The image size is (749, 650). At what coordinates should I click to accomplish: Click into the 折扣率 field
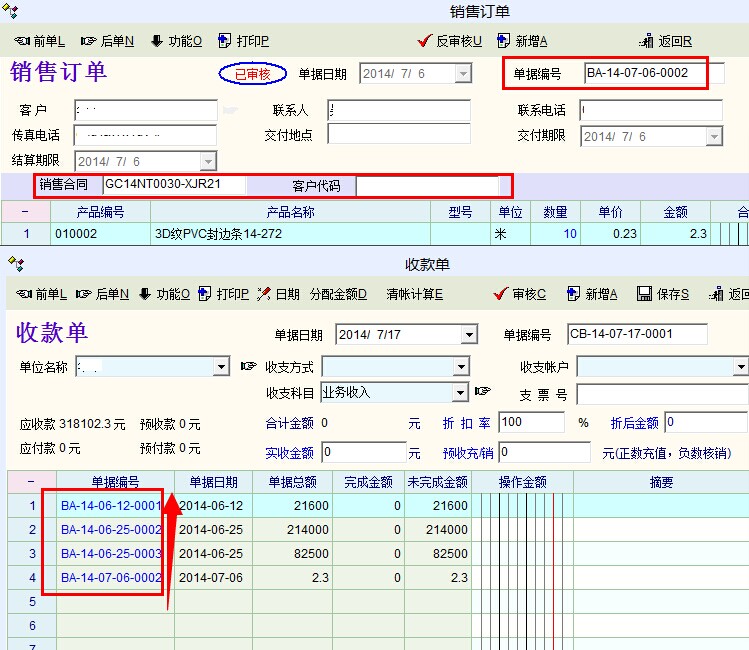(530, 423)
